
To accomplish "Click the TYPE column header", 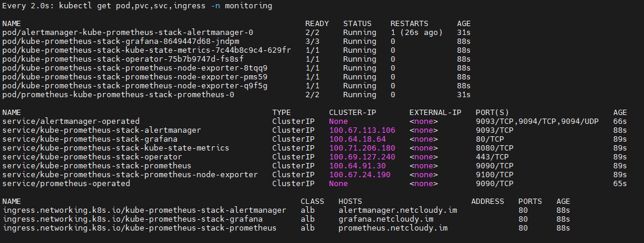I will tap(281, 113).
